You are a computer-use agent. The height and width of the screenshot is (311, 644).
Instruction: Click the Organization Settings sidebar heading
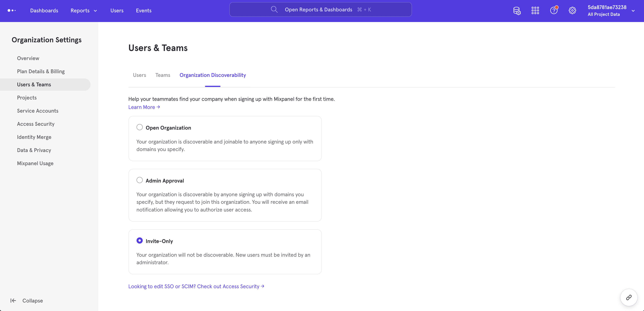tap(46, 40)
